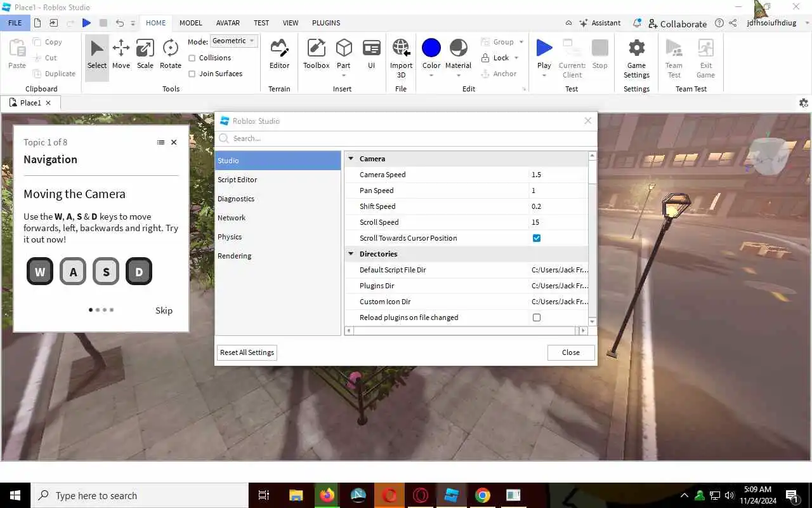The image size is (812, 508).
Task: Click the Windows taskbar search box
Action: (140, 495)
